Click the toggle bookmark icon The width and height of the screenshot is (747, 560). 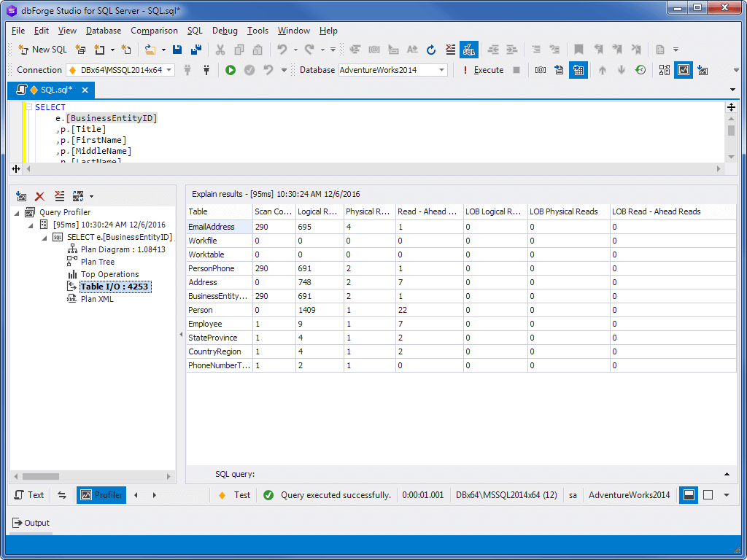pos(578,50)
